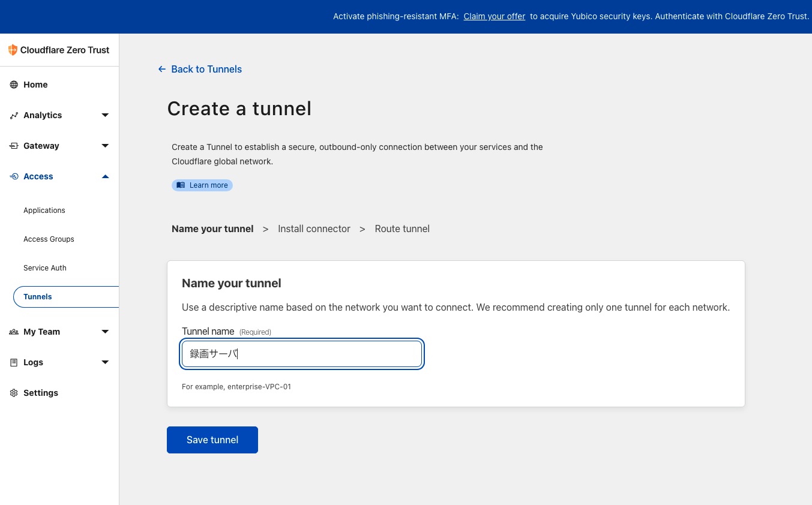Viewport: 812px width, 505px height.
Task: Collapse the Access section
Action: [x=105, y=176]
